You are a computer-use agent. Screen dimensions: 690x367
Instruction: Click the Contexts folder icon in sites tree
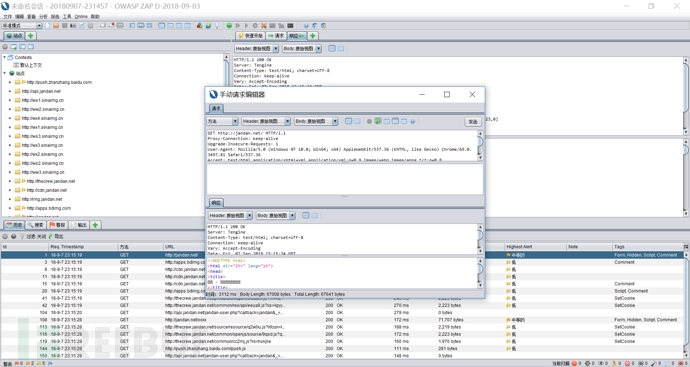point(10,57)
